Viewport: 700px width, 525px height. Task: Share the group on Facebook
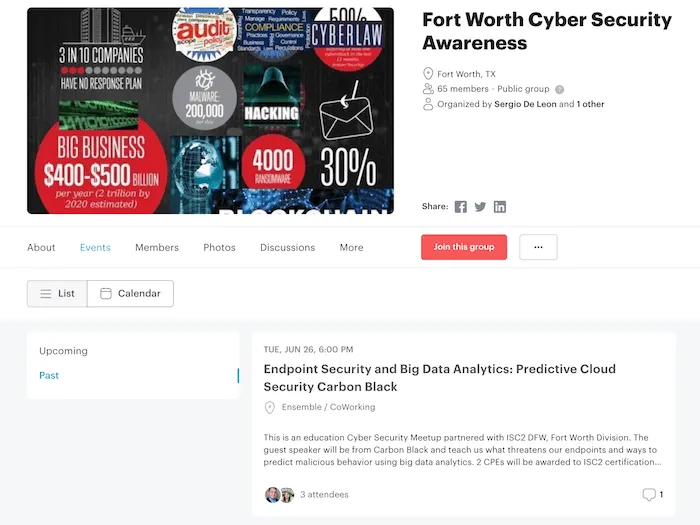(461, 207)
